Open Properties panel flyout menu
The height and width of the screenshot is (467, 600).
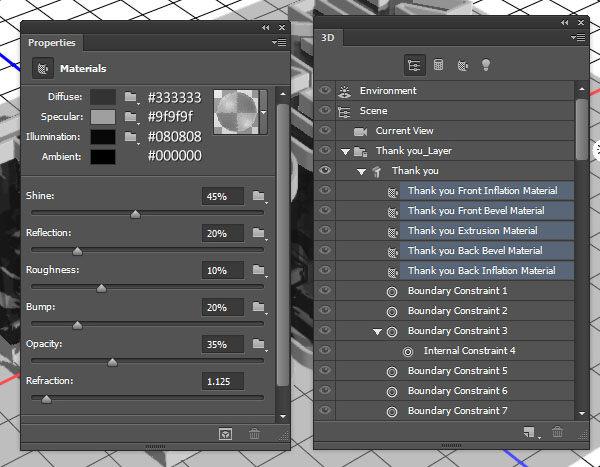279,42
